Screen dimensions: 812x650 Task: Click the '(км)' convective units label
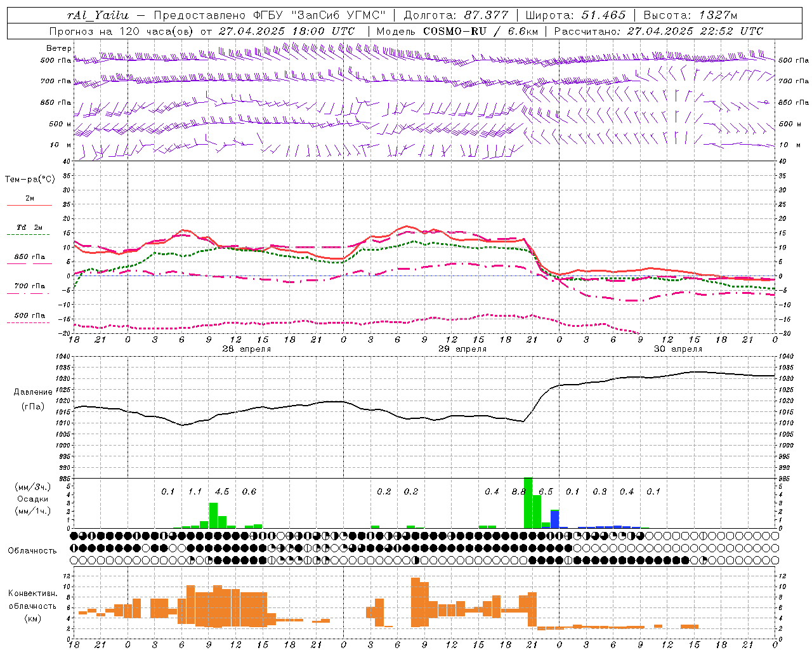pyautogui.click(x=32, y=618)
